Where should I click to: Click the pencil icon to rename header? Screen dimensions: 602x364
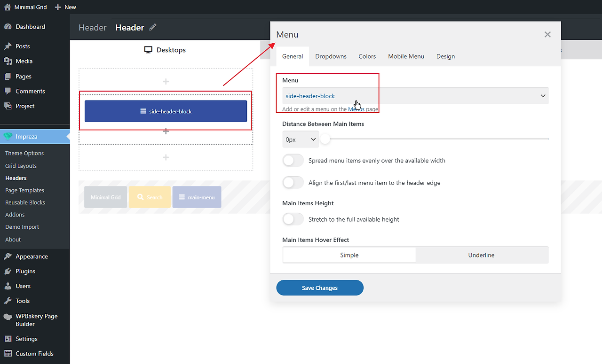[x=153, y=27]
